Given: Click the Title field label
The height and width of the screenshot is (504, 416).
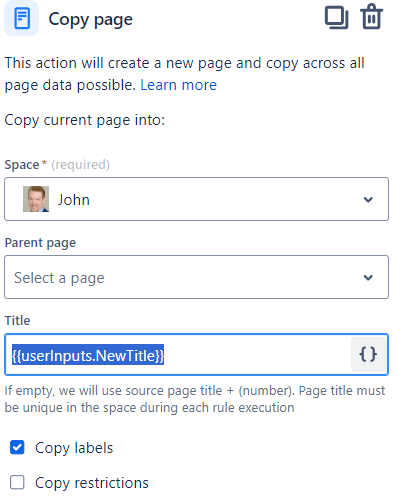Looking at the screenshot, I should point(17,320).
